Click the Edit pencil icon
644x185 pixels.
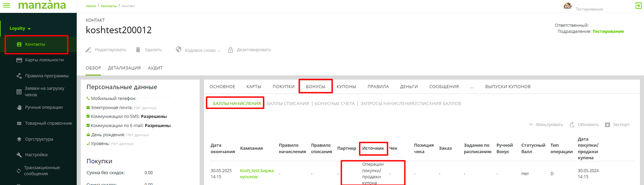(x=88, y=50)
